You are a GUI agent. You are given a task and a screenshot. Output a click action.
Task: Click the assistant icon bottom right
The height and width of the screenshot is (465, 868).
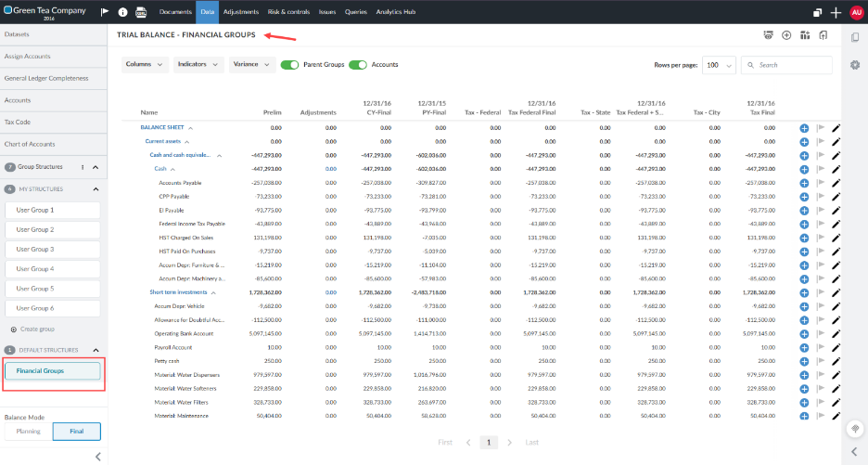[855, 429]
